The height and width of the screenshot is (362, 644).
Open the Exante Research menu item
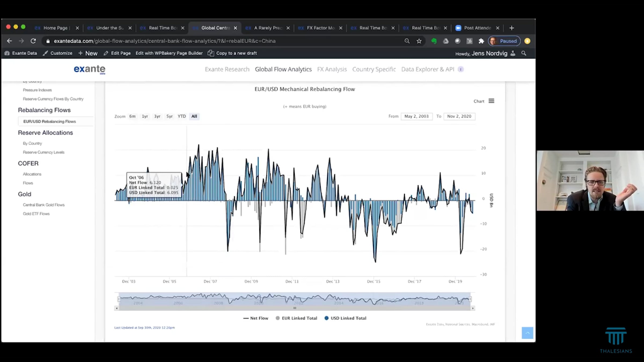click(x=227, y=69)
